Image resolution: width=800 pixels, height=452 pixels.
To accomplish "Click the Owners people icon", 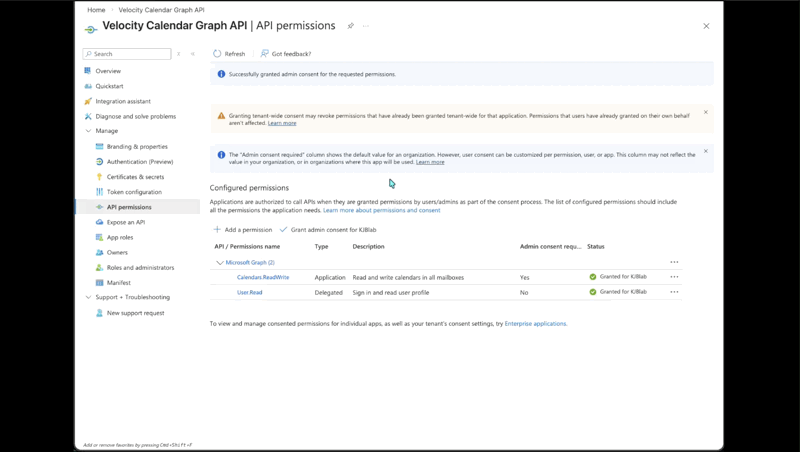I will (99, 253).
